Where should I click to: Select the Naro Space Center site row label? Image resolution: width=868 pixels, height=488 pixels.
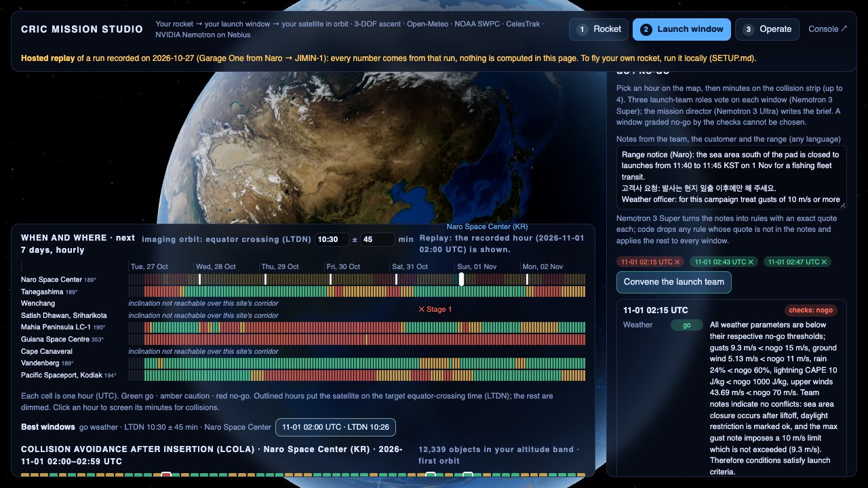point(58,279)
